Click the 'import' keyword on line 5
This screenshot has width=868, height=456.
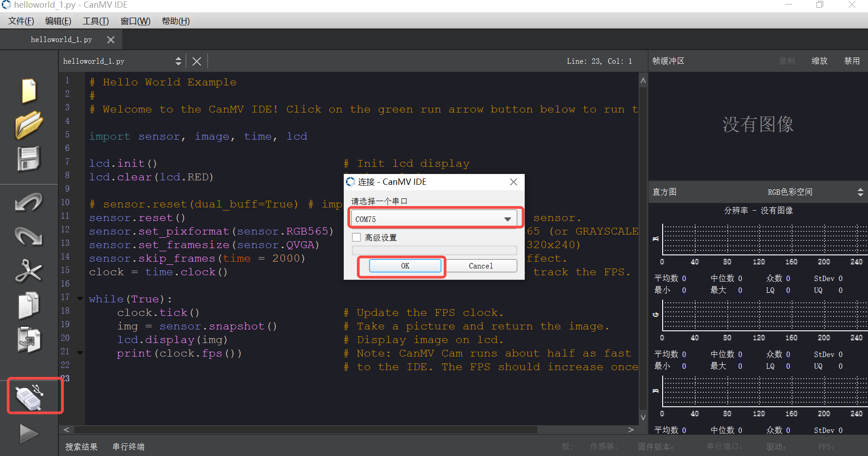point(110,136)
